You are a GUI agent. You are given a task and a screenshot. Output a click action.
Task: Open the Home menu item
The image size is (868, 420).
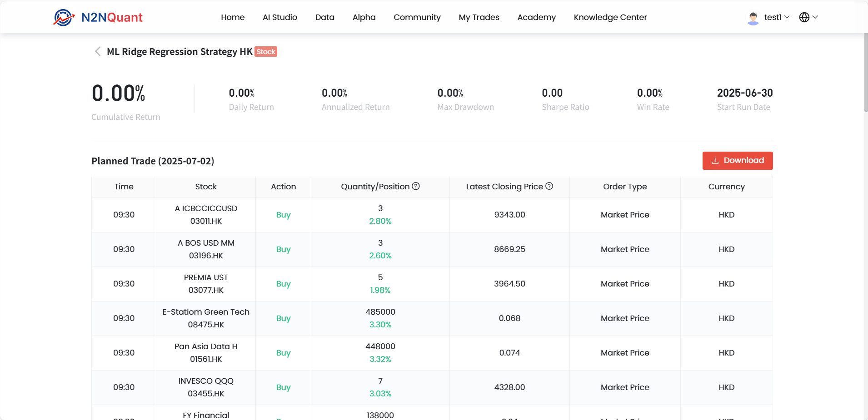pyautogui.click(x=233, y=17)
